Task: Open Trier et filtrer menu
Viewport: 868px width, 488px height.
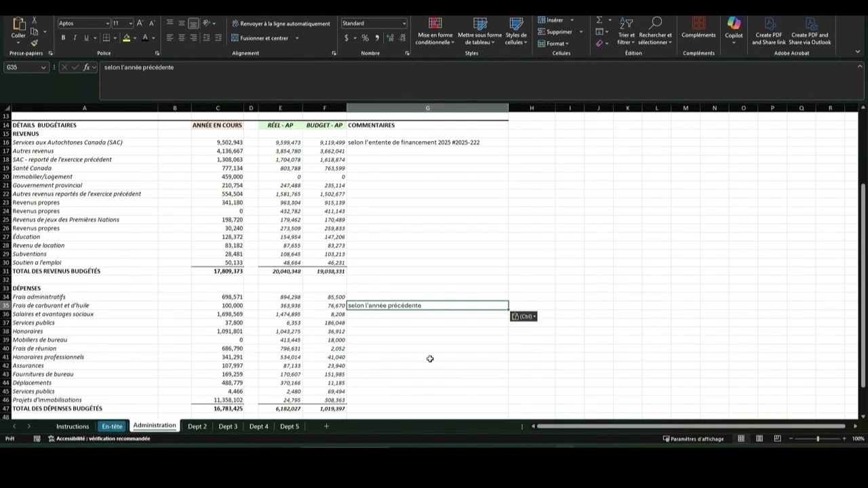Action: pyautogui.click(x=627, y=31)
